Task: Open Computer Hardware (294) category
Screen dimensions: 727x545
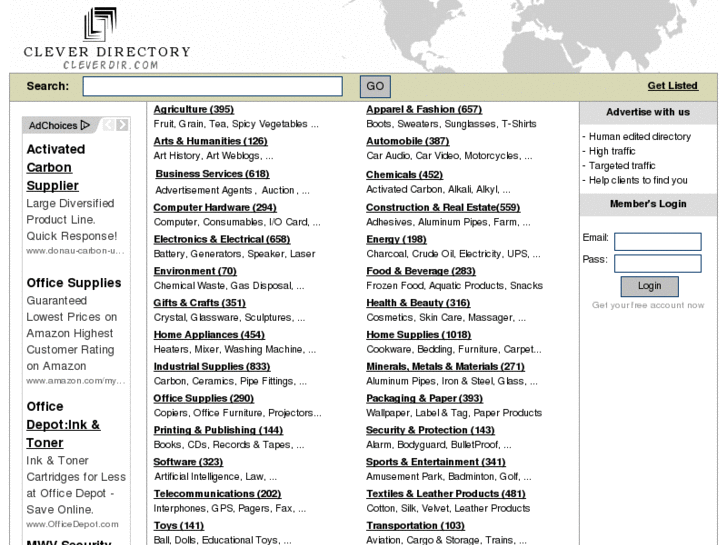Action: click(215, 207)
